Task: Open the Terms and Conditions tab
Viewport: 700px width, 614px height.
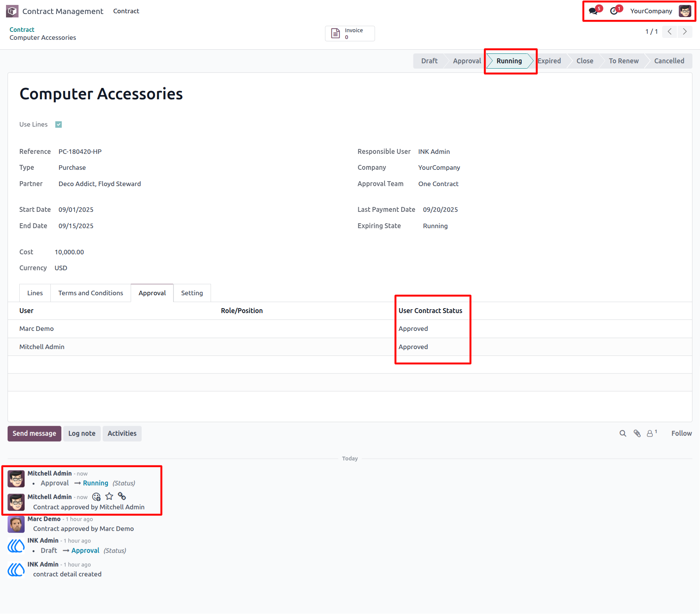Action: coord(91,293)
